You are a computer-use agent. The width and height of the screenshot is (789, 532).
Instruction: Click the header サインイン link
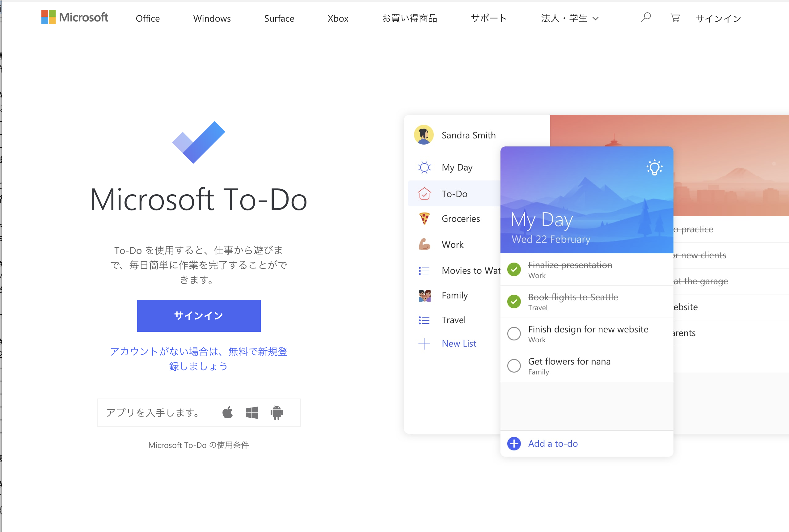click(718, 18)
